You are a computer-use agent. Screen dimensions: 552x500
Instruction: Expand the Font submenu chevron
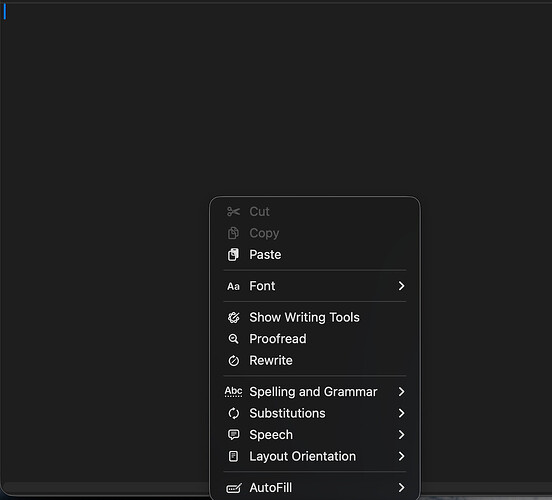(401, 286)
